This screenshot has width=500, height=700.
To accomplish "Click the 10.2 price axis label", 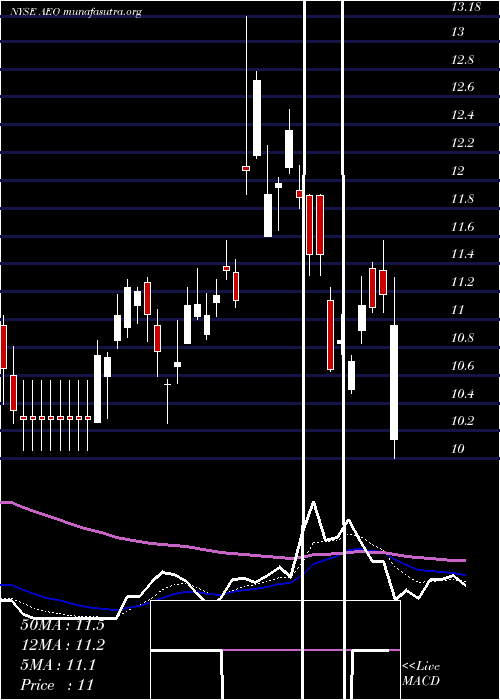I will click(x=462, y=421).
